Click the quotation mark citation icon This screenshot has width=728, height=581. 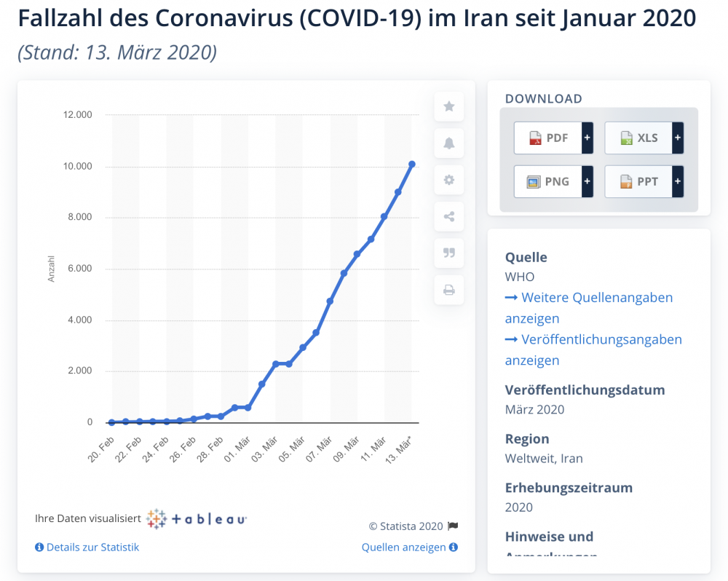449,253
